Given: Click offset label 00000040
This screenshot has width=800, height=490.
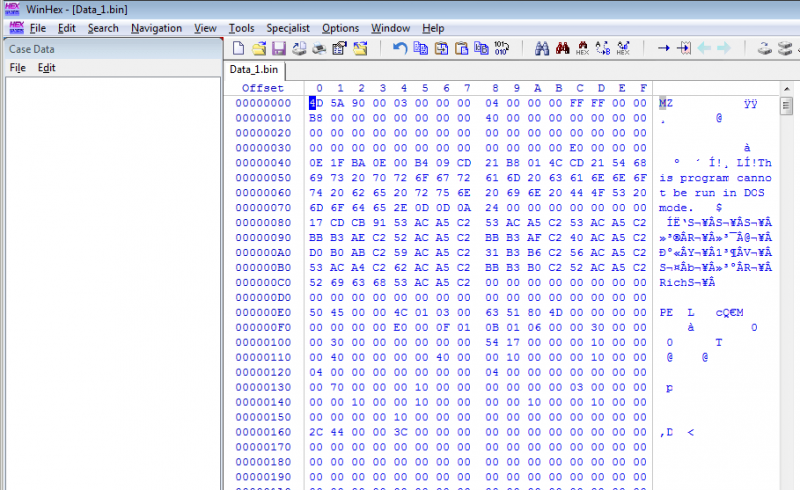Looking at the screenshot, I should click(x=263, y=163).
